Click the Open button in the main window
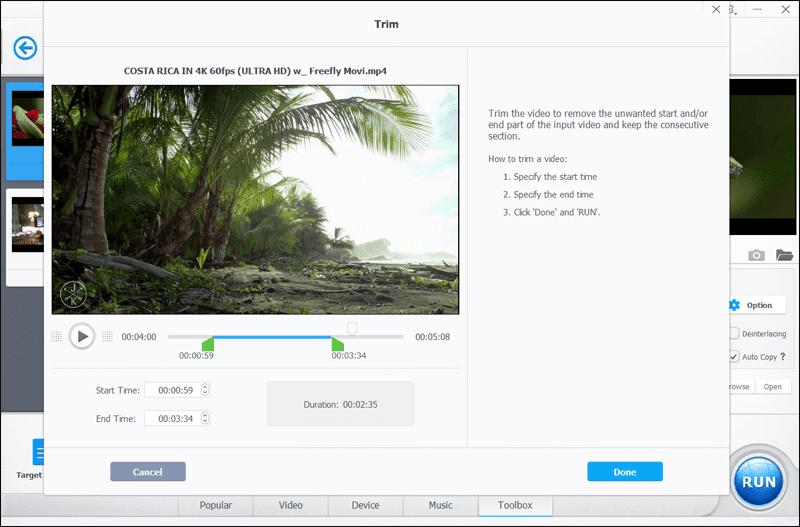 [772, 387]
